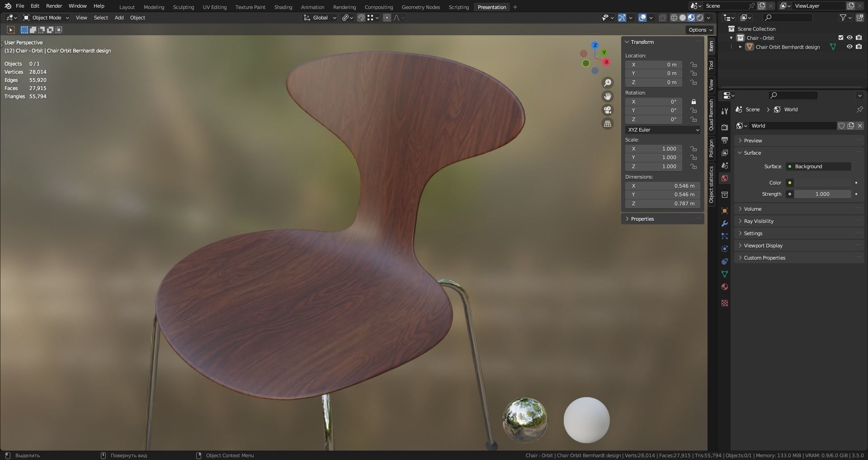Open the File menu
This screenshot has height=460, width=868.
tap(20, 6)
